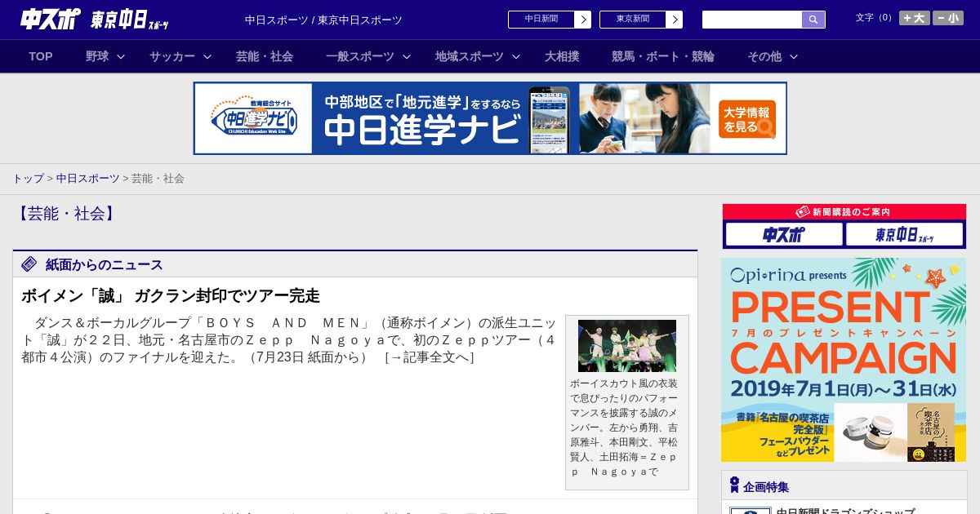Decrease text size with －小 button
This screenshot has height=514, width=980.
coord(948,18)
